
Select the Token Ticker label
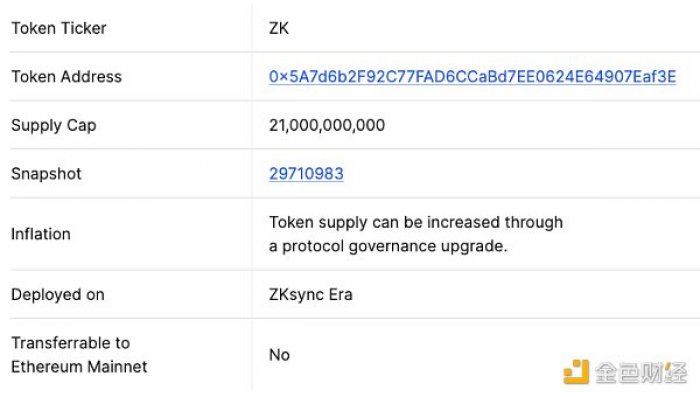[58, 28]
